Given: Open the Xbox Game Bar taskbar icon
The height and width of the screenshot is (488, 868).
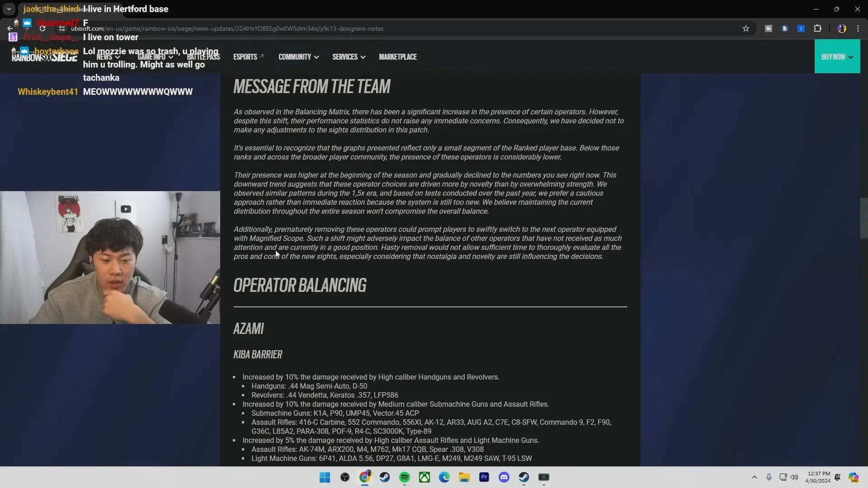Looking at the screenshot, I should (544, 477).
